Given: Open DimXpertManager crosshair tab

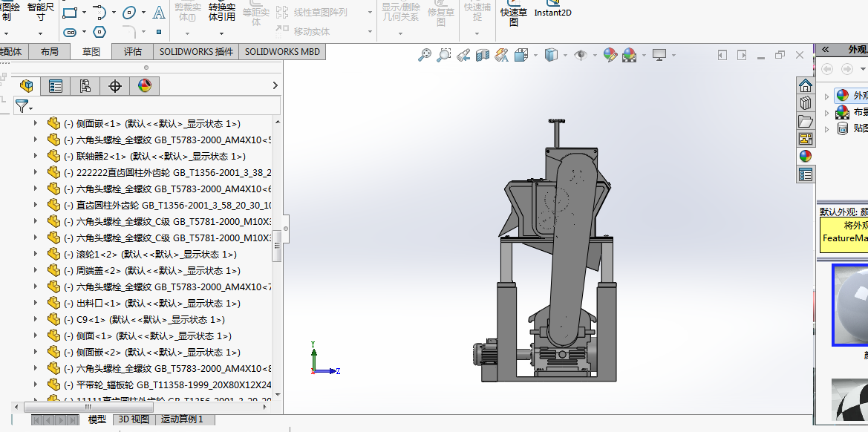Looking at the screenshot, I should coord(115,86).
